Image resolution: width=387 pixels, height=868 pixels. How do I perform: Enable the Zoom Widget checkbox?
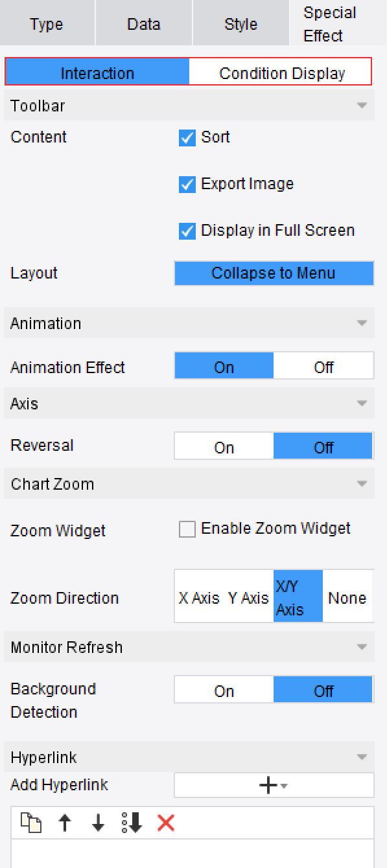point(187,529)
